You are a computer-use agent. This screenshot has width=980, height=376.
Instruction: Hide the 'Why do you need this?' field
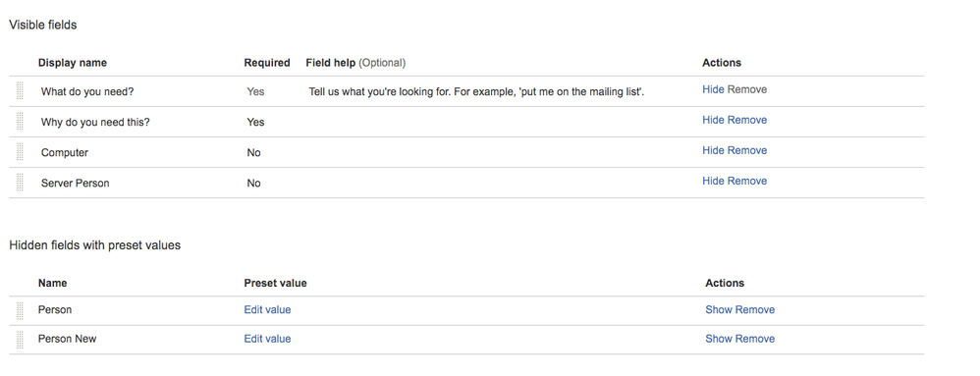(713, 120)
